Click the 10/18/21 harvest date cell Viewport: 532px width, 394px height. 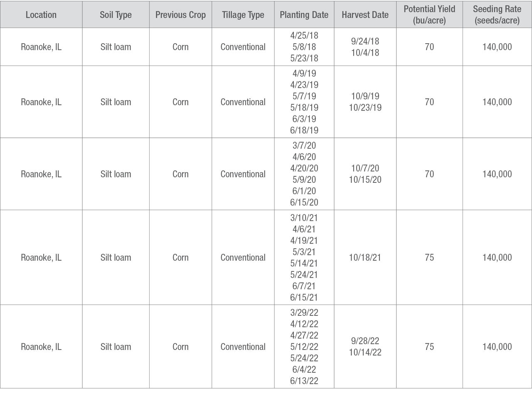point(365,257)
